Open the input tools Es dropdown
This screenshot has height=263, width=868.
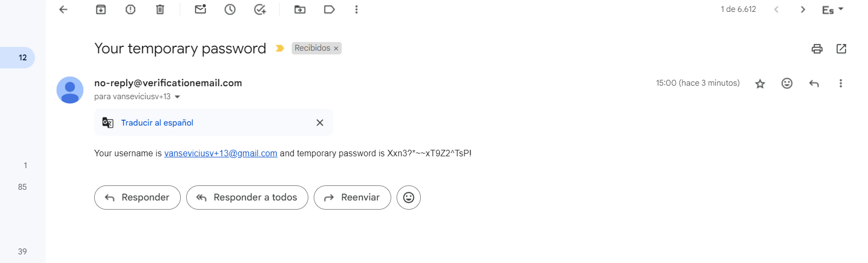pyautogui.click(x=832, y=10)
